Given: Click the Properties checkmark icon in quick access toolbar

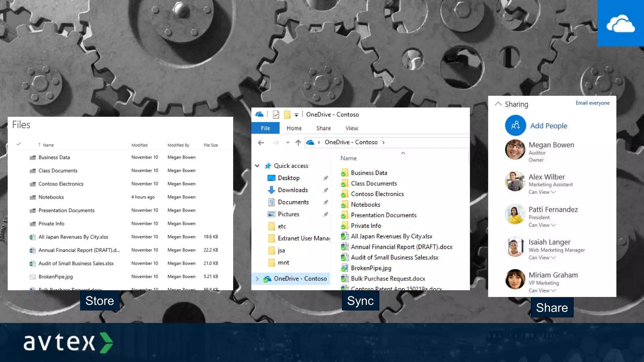Looking at the screenshot, I should [276, 115].
